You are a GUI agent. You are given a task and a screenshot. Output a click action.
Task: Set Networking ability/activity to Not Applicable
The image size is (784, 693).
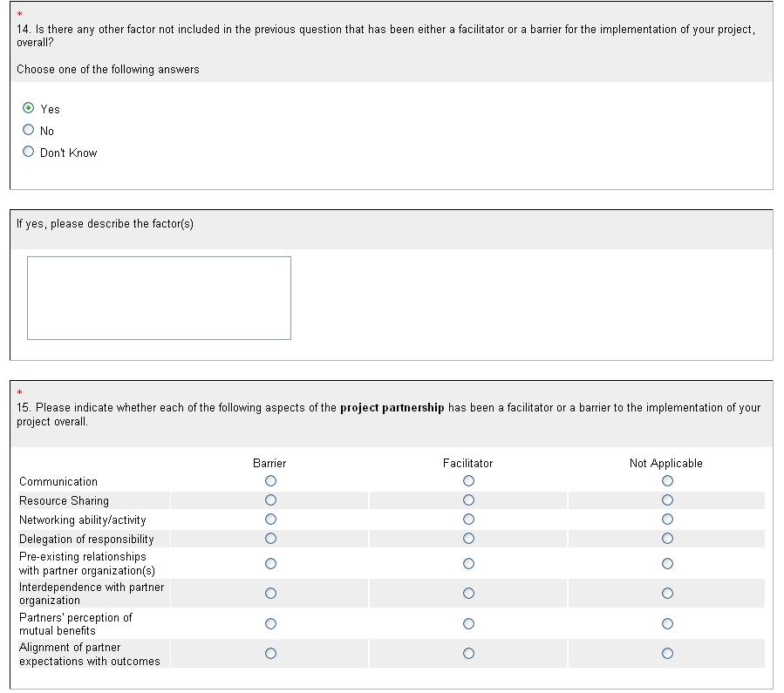667,520
